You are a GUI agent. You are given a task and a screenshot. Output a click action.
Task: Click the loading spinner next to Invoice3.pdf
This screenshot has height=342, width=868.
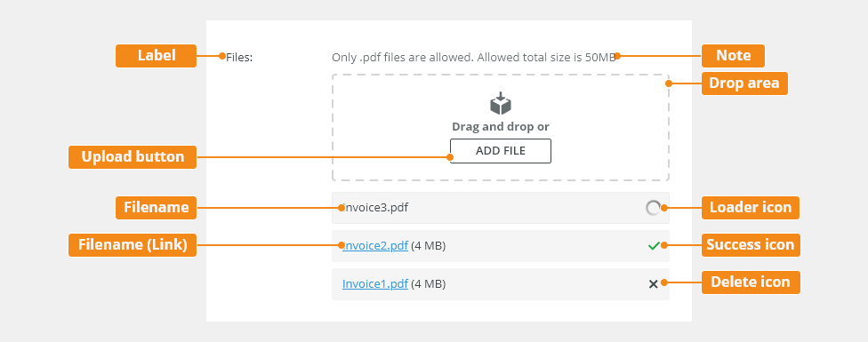[653, 208]
